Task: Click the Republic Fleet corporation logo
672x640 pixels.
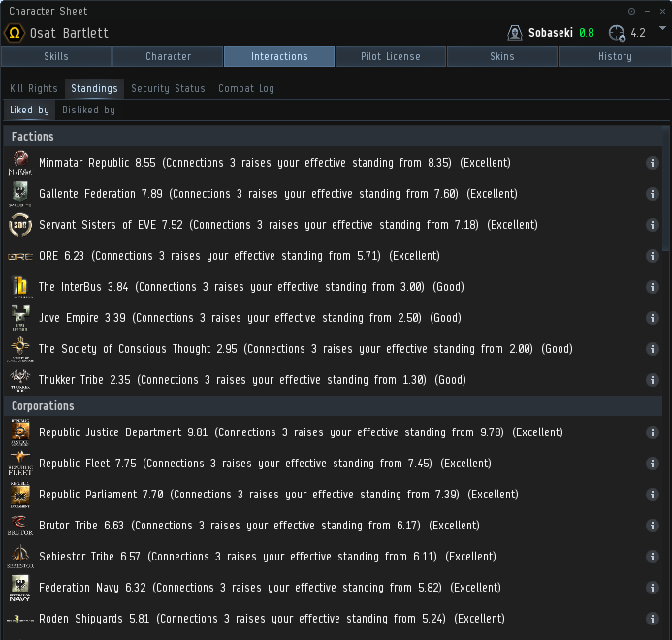Action: click(20, 464)
